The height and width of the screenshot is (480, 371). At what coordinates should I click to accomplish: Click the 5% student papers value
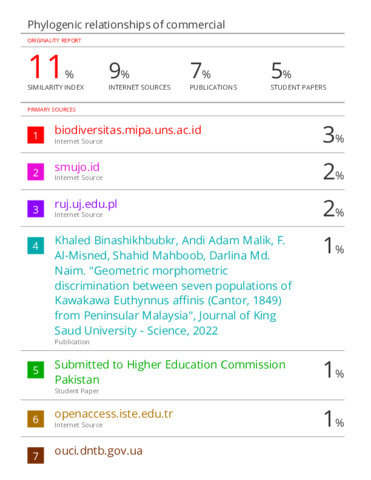tap(281, 71)
